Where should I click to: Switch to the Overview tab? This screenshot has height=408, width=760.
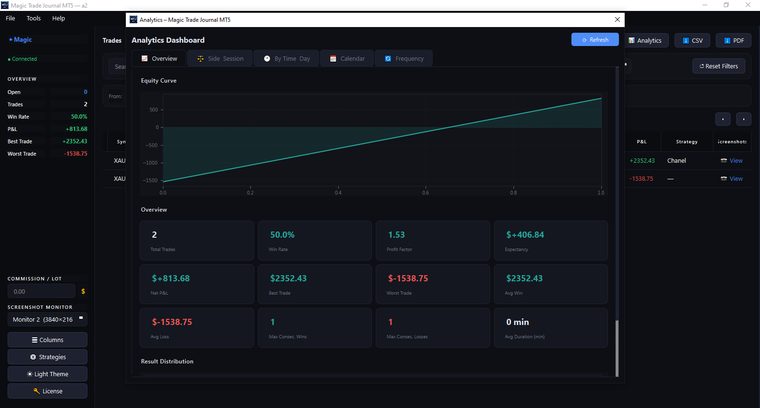tap(159, 59)
